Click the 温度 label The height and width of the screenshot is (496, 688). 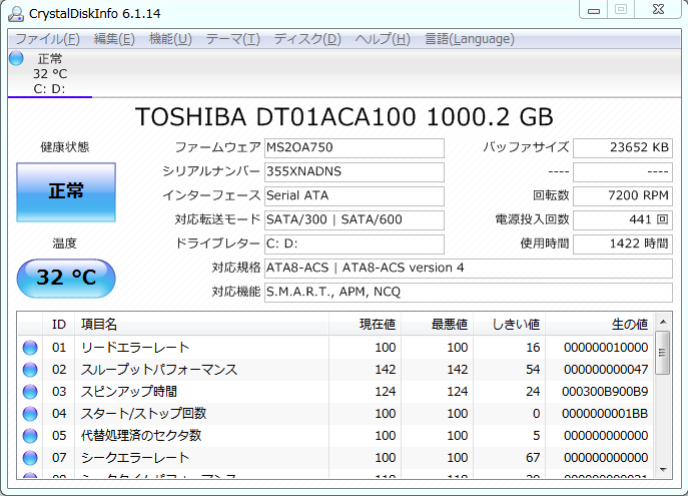[64, 243]
